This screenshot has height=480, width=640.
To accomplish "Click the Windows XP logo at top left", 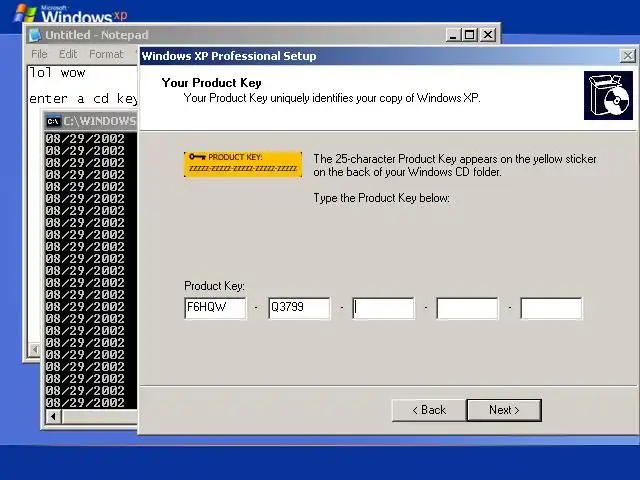I will point(71,13).
